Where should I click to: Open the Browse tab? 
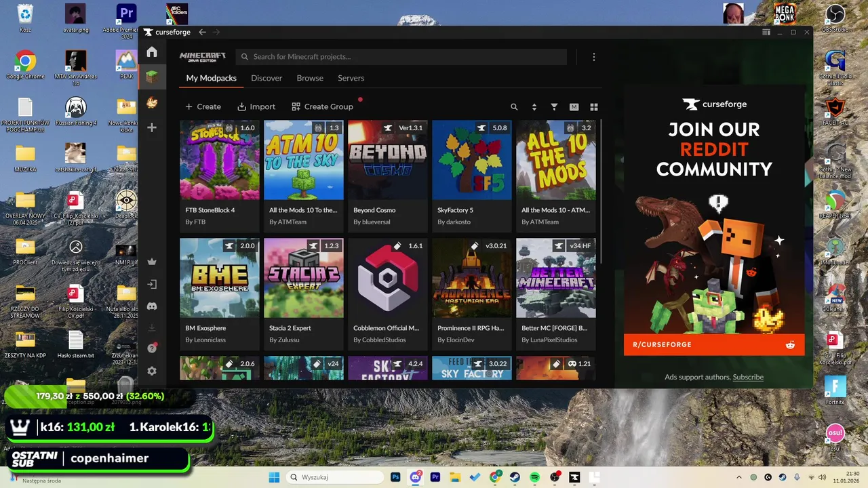coord(310,78)
